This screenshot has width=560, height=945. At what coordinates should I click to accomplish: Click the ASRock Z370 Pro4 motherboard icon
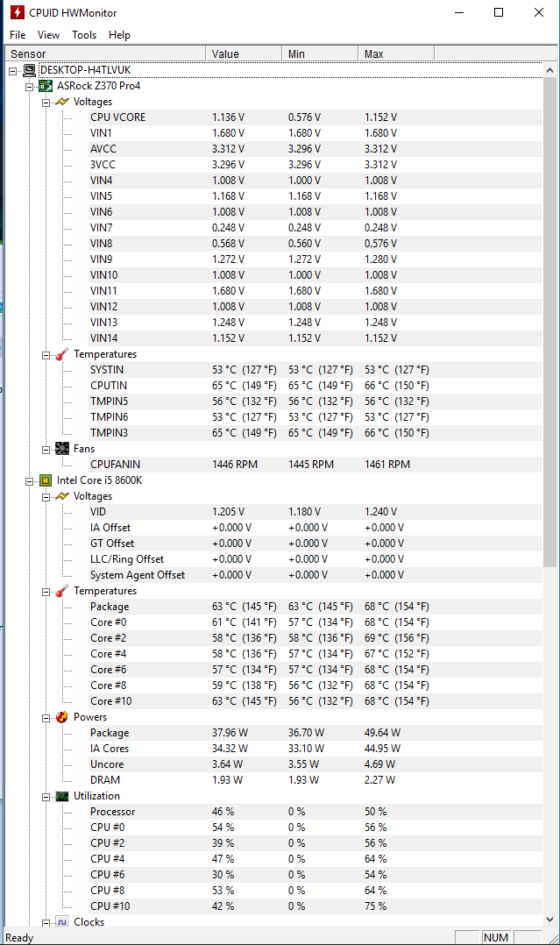46,86
